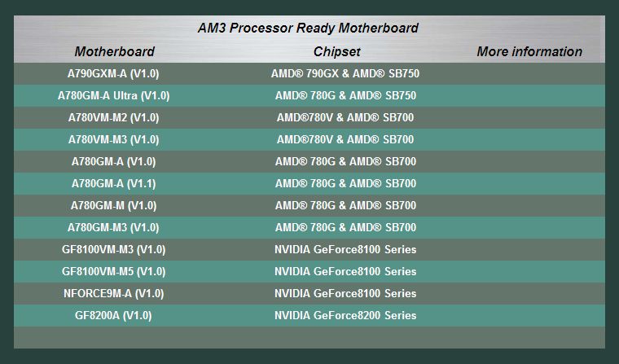Click the More information column header
The height and width of the screenshot is (364, 619).
[x=529, y=51]
